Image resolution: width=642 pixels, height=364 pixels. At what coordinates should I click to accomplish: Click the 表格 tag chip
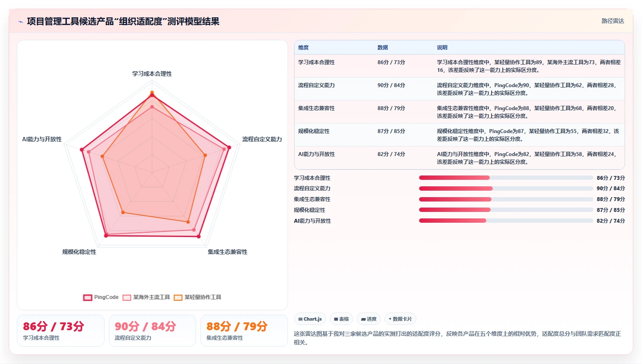pos(341,319)
